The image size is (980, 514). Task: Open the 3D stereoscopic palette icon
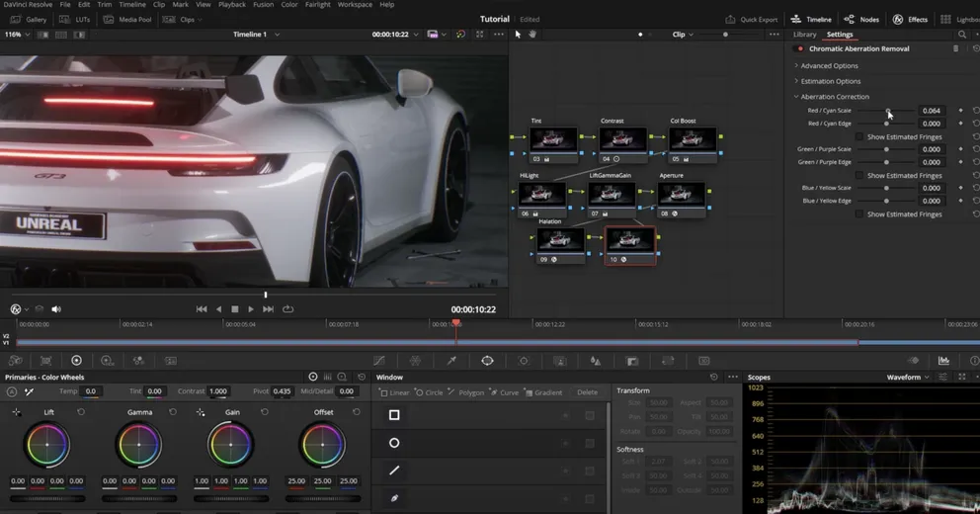(703, 361)
